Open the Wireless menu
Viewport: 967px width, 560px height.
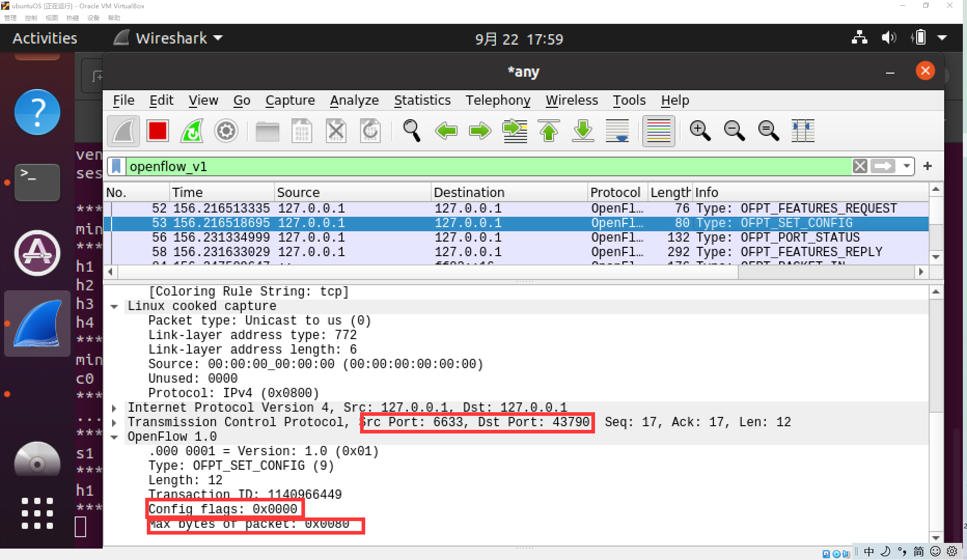click(572, 100)
